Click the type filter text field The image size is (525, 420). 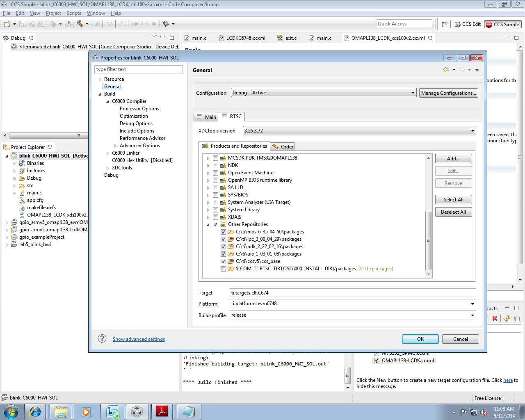139,69
